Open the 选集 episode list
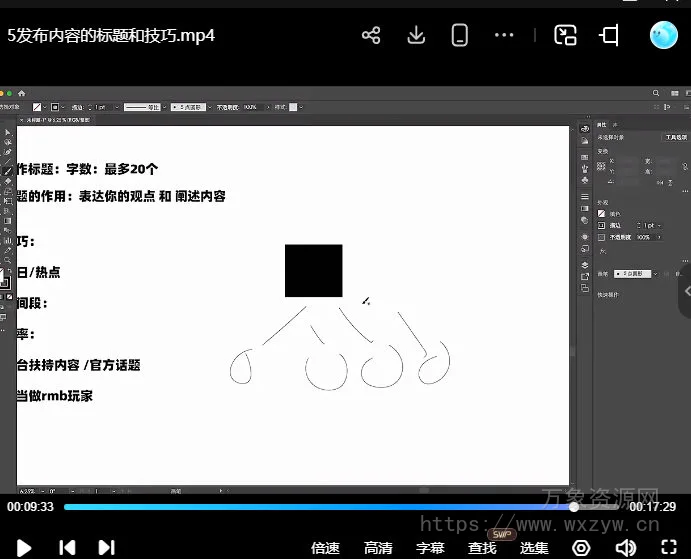Image resolution: width=691 pixels, height=559 pixels. pyautogui.click(x=534, y=547)
